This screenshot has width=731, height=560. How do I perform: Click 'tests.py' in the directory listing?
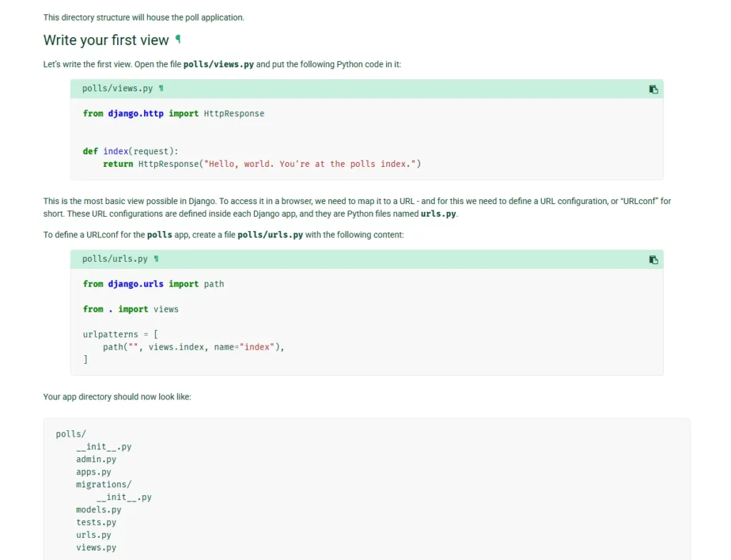coord(96,522)
